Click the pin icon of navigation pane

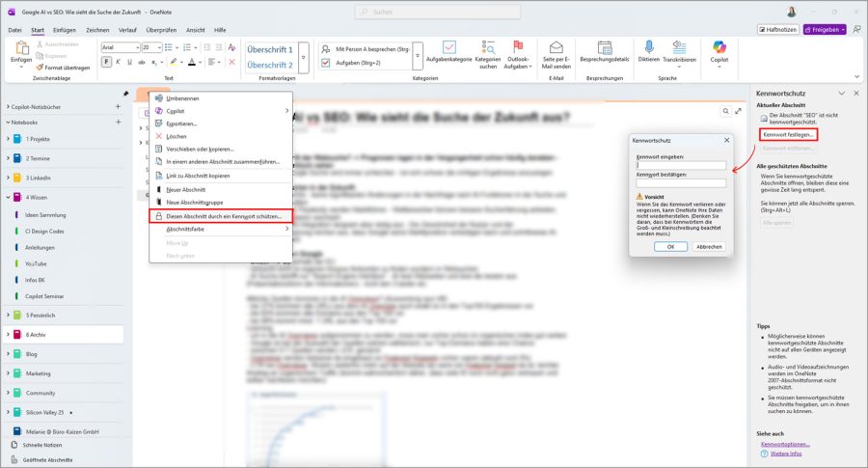tap(125, 94)
